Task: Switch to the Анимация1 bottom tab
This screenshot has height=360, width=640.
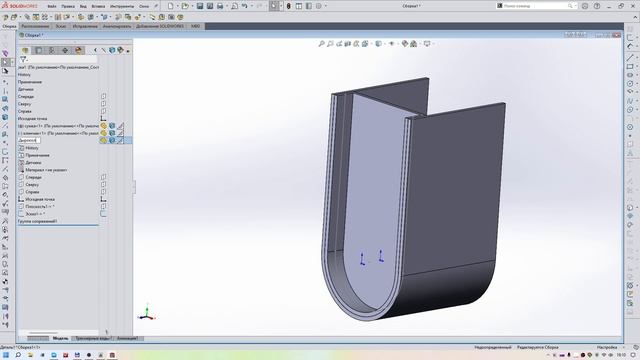Action: (x=127, y=338)
